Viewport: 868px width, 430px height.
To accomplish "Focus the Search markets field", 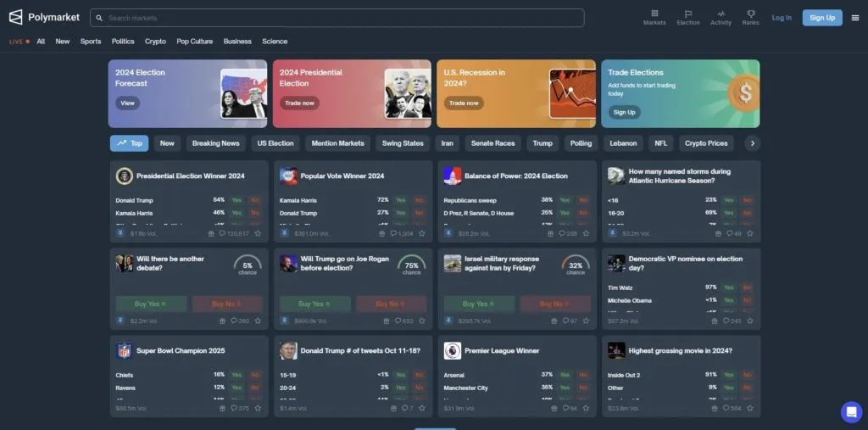I will point(337,18).
